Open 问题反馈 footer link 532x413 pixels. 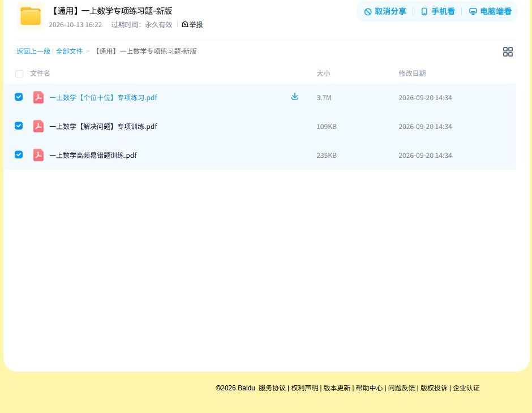click(402, 388)
